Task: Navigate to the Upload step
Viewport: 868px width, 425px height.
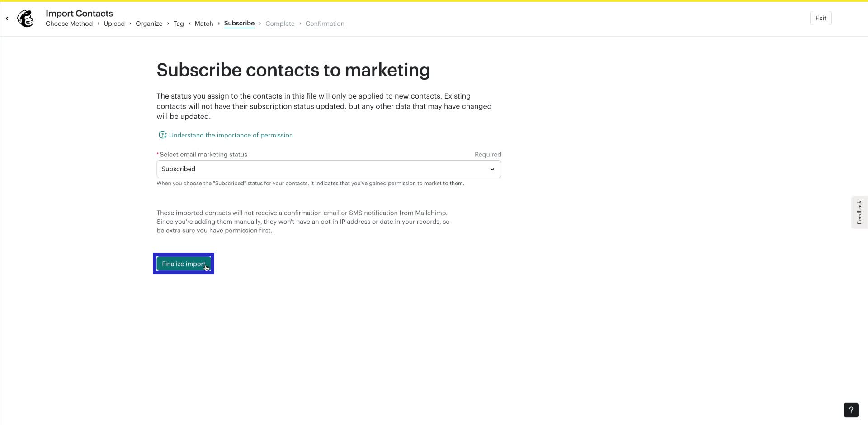Action: 114,23
